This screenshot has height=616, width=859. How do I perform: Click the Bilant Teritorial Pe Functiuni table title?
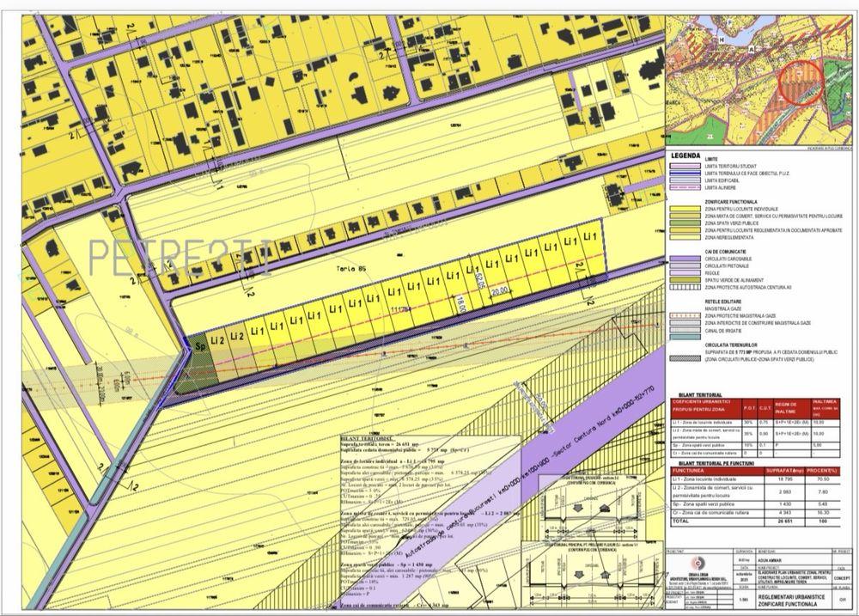(x=716, y=462)
